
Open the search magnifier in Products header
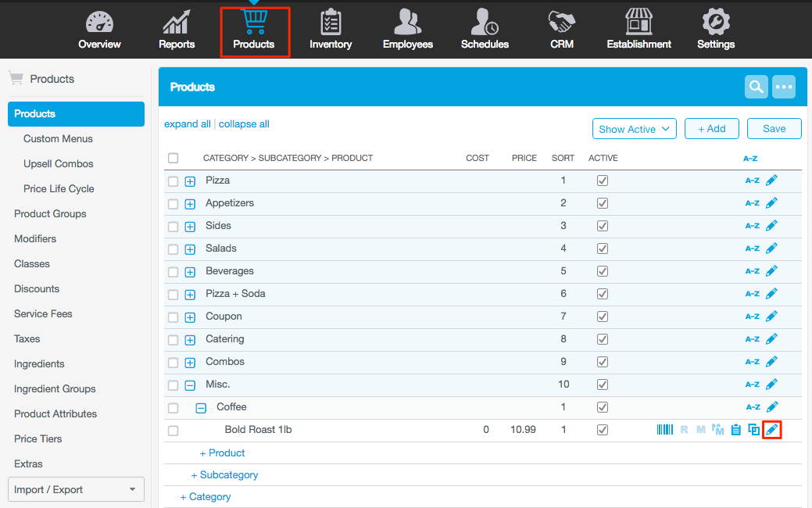click(756, 87)
